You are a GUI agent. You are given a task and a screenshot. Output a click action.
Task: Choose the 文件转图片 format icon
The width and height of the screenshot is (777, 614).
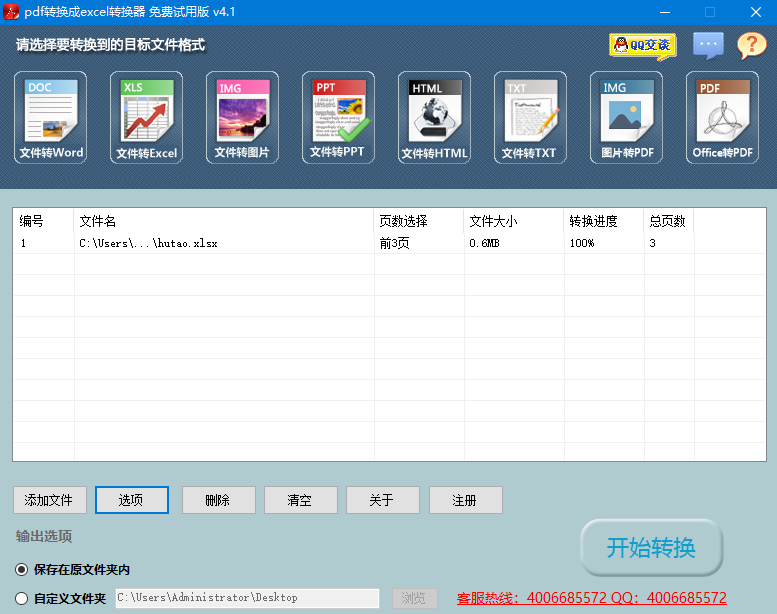tap(242, 117)
